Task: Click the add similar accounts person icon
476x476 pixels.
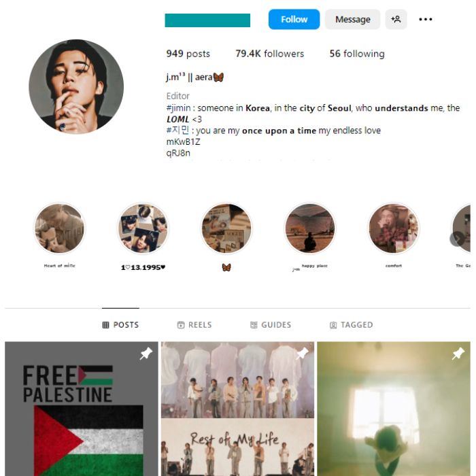Action: coord(396,20)
